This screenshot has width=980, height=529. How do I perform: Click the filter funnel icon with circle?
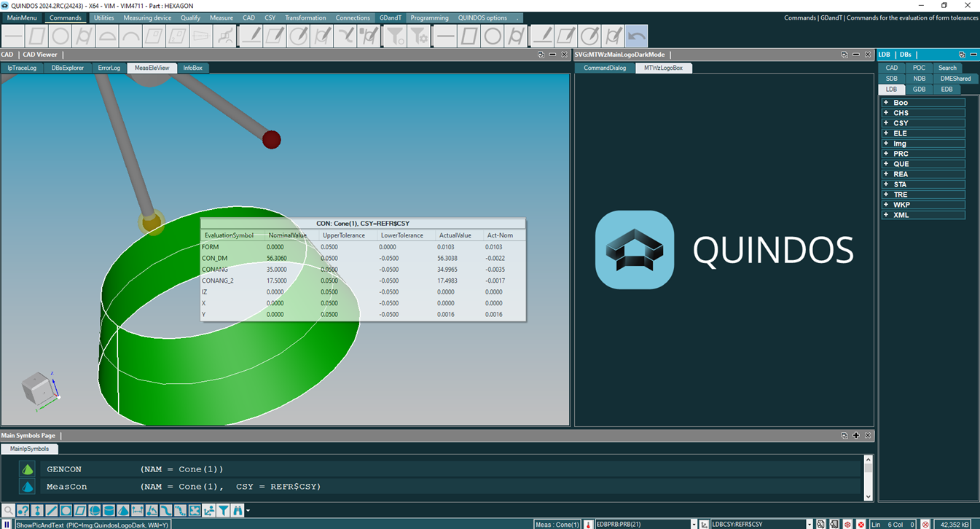tap(394, 36)
